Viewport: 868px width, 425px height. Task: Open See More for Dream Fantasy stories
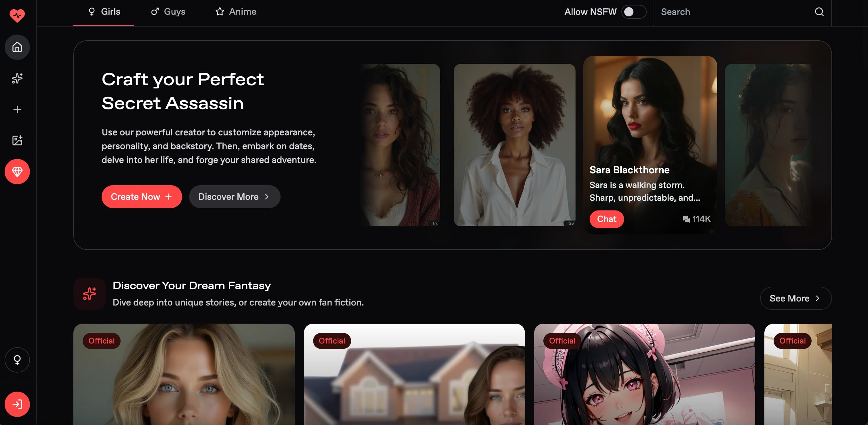795,298
